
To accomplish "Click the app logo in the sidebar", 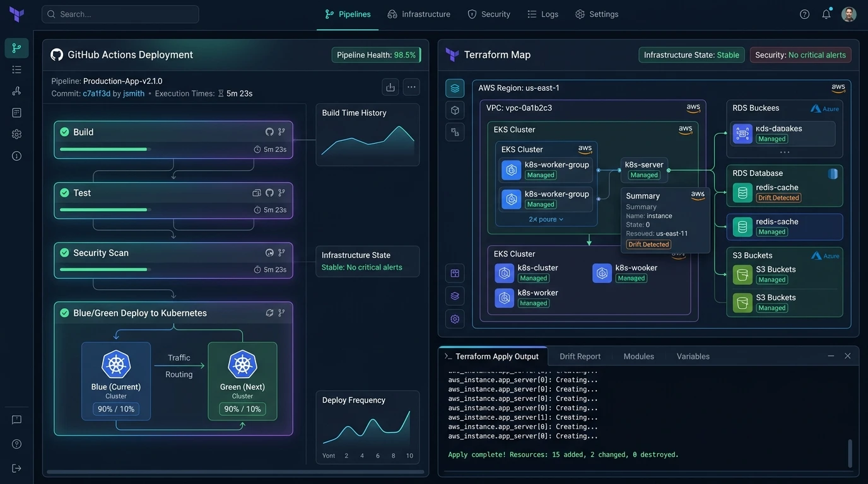I will tap(17, 14).
